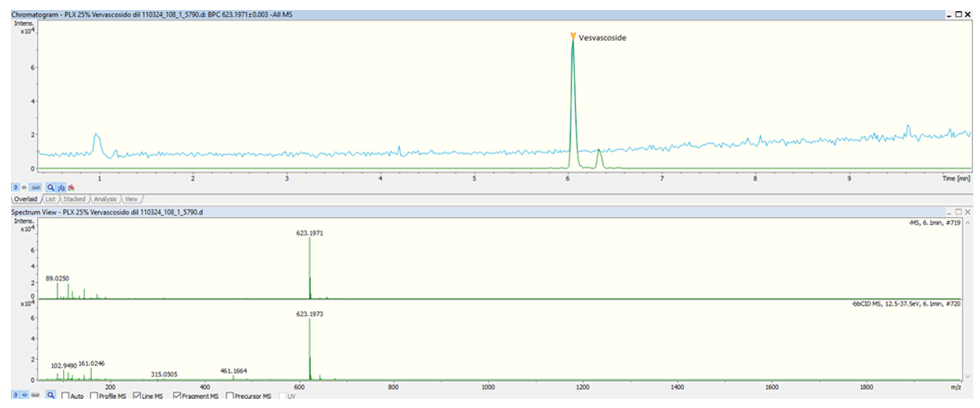Uncheck the Line MS checkbox
Viewport: 980px width, 408px height.
(137, 396)
